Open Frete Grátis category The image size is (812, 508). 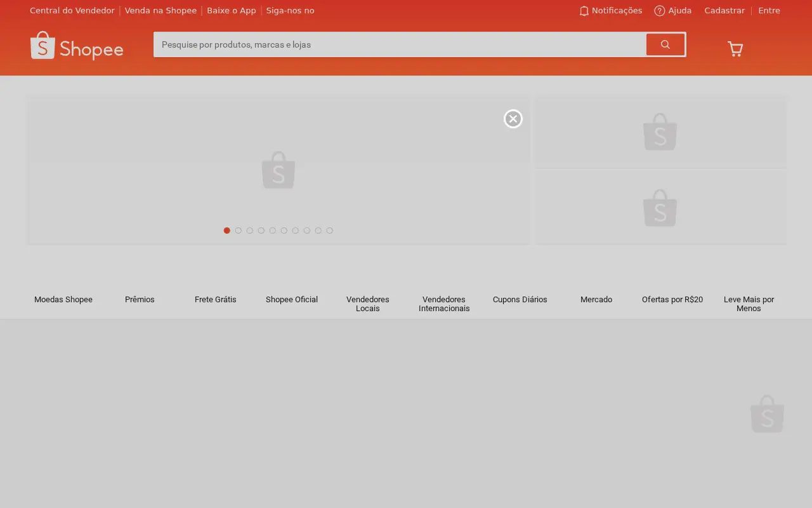[216, 299]
